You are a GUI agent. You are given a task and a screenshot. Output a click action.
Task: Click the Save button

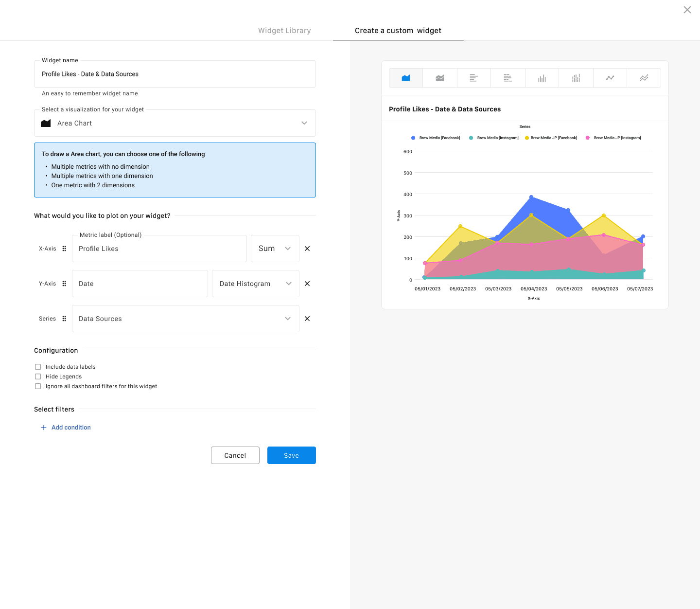291,455
